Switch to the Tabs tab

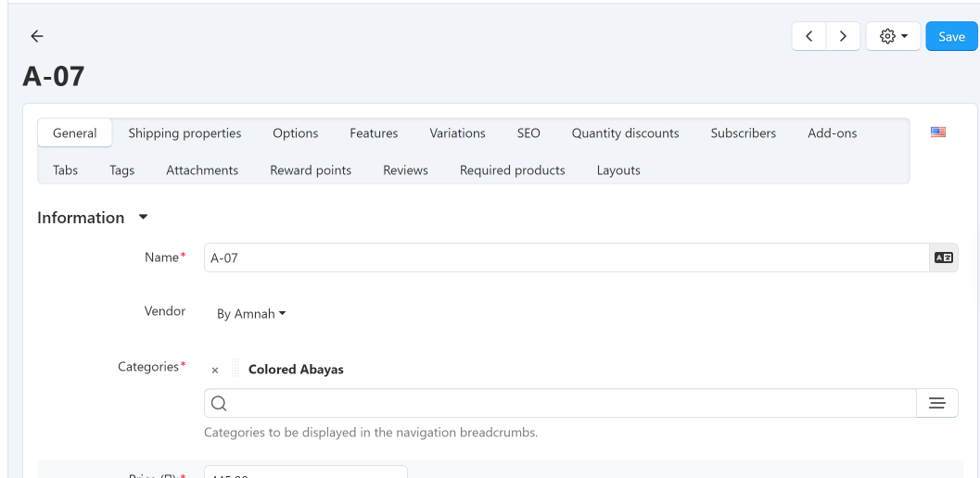click(x=66, y=170)
